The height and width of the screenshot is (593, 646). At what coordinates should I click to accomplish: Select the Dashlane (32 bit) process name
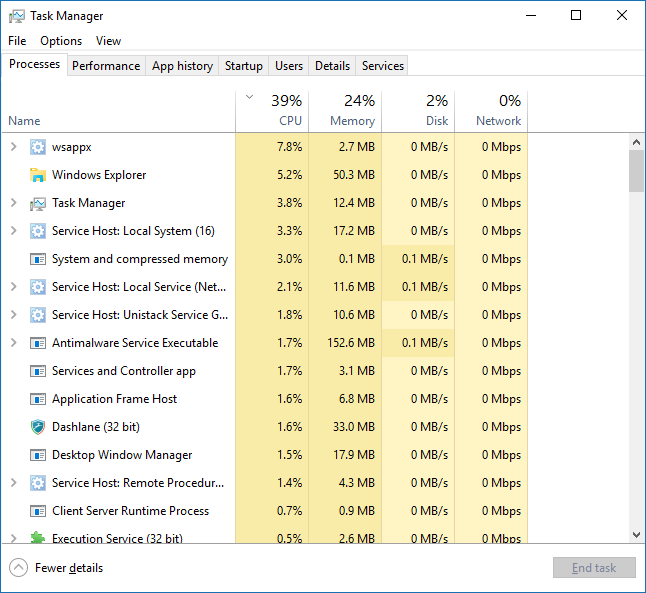pyautogui.click(x=96, y=427)
